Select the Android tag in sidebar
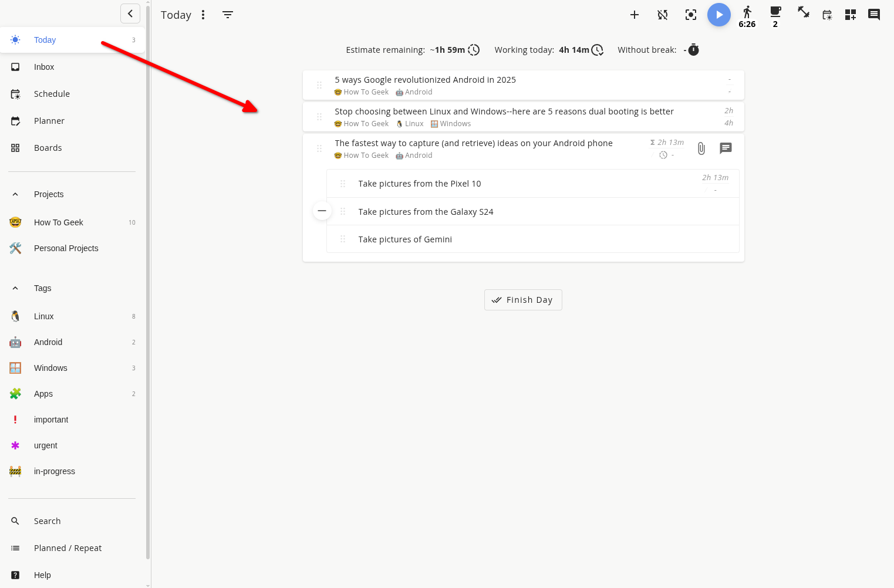This screenshot has width=894, height=588. tap(73, 342)
